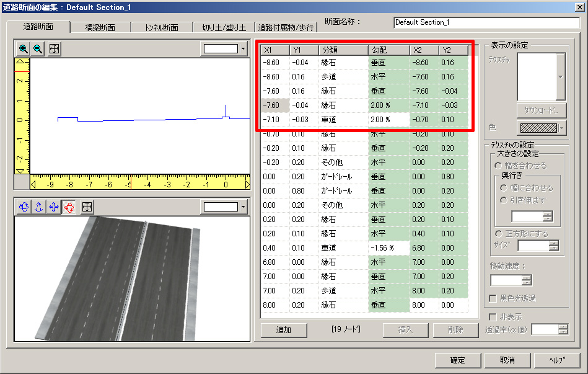This screenshot has width=588, height=374.
Task: Fit 3D preview with the lower fit icon
Action: click(x=87, y=207)
